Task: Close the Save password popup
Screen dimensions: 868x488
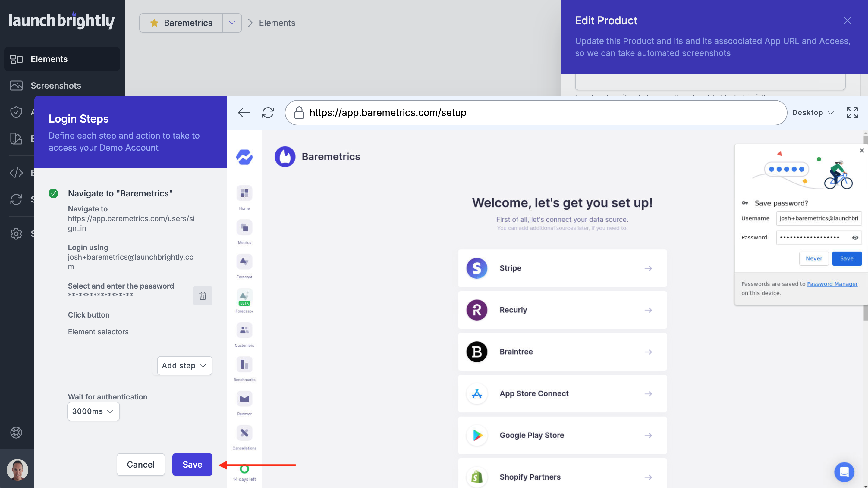Action: [862, 151]
